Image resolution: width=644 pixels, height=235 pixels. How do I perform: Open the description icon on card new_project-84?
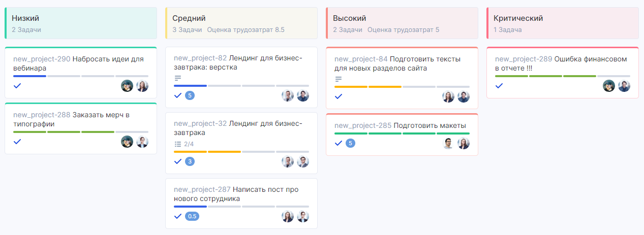click(x=339, y=79)
